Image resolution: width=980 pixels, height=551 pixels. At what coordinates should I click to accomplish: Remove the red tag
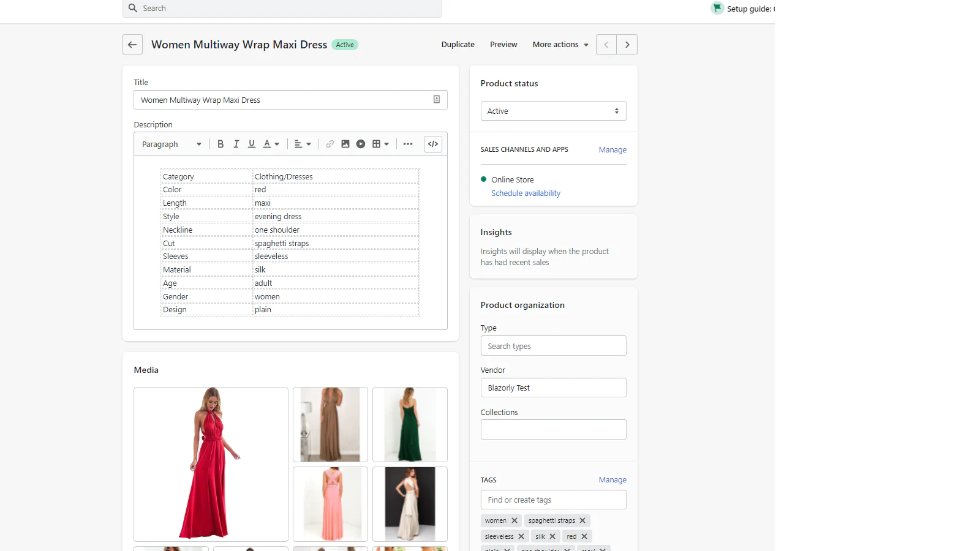coord(584,536)
